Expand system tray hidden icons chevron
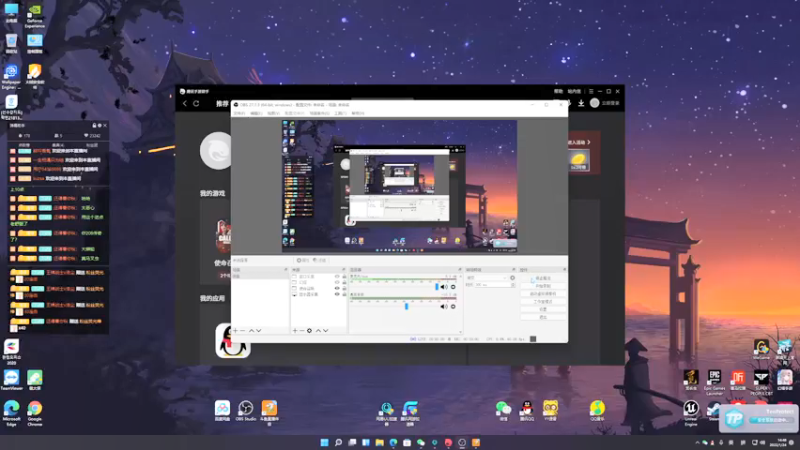Image resolution: width=800 pixels, height=450 pixels. (x=697, y=442)
